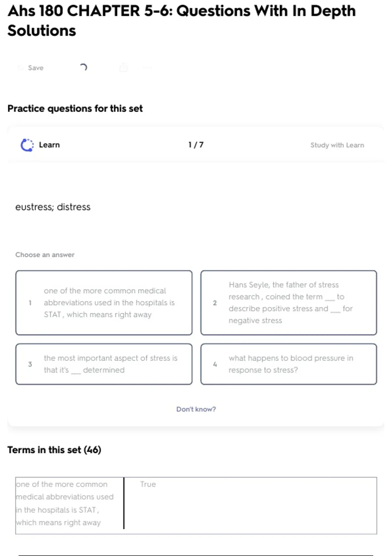Select answer 1 about STAT abbreviation

point(104,303)
